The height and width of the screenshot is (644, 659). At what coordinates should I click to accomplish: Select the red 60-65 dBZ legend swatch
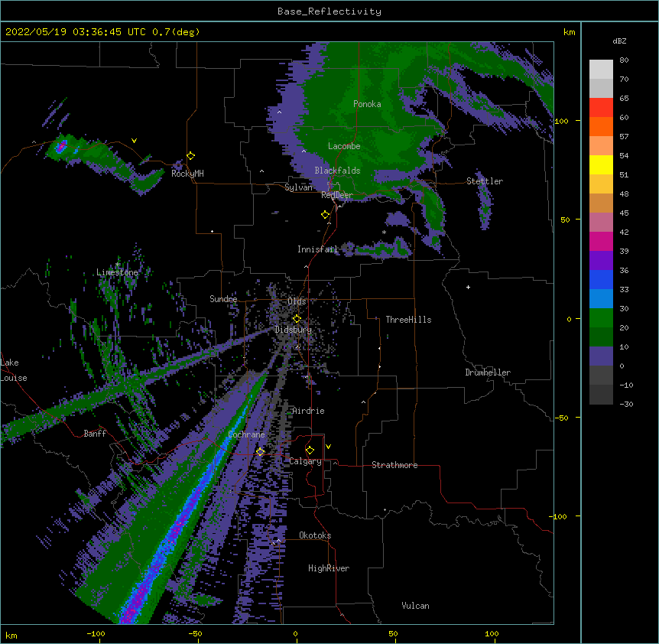[601, 108]
